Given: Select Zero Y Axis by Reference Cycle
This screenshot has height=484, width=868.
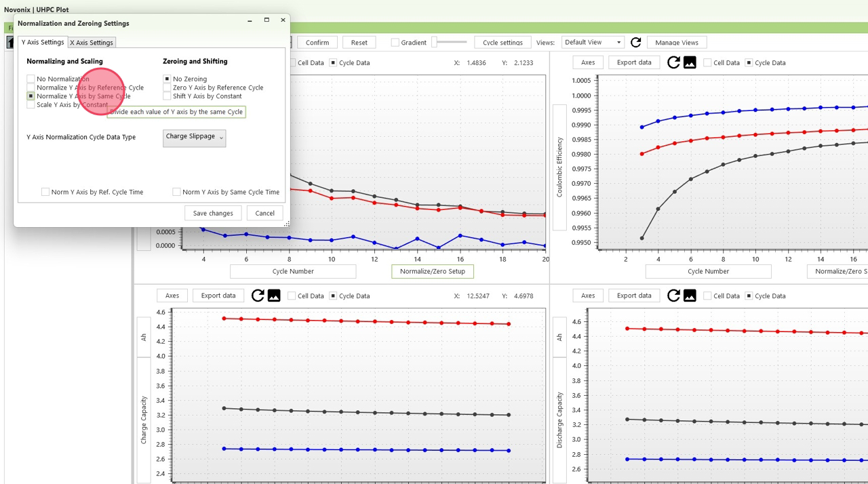Looking at the screenshot, I should point(167,87).
